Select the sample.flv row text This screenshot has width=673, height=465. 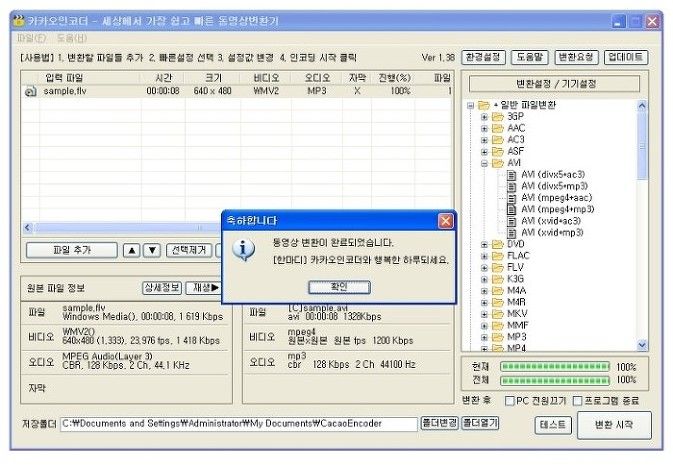tap(65, 91)
